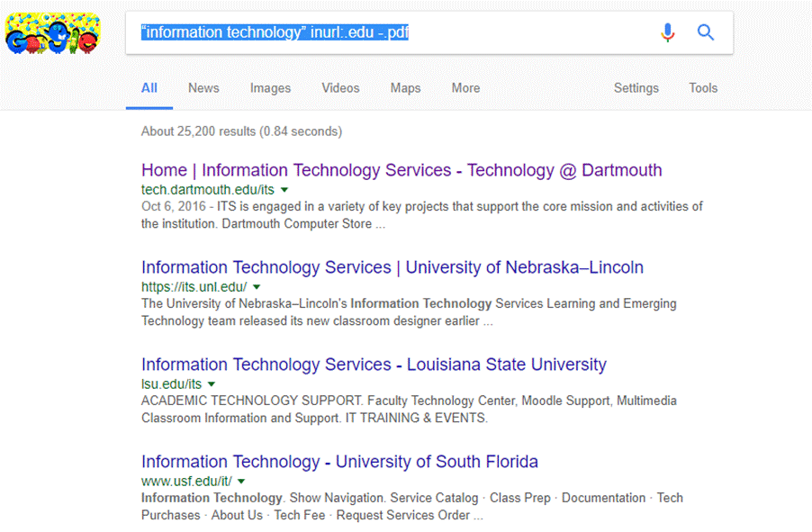Click the blue search magnifier icon
Screen dimensions: 812x532
pos(706,33)
